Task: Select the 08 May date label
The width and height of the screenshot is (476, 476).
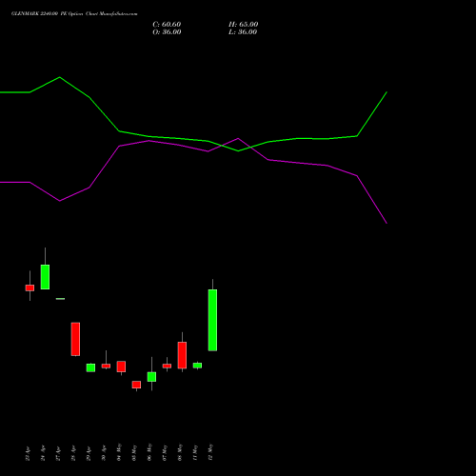Action: [180, 452]
